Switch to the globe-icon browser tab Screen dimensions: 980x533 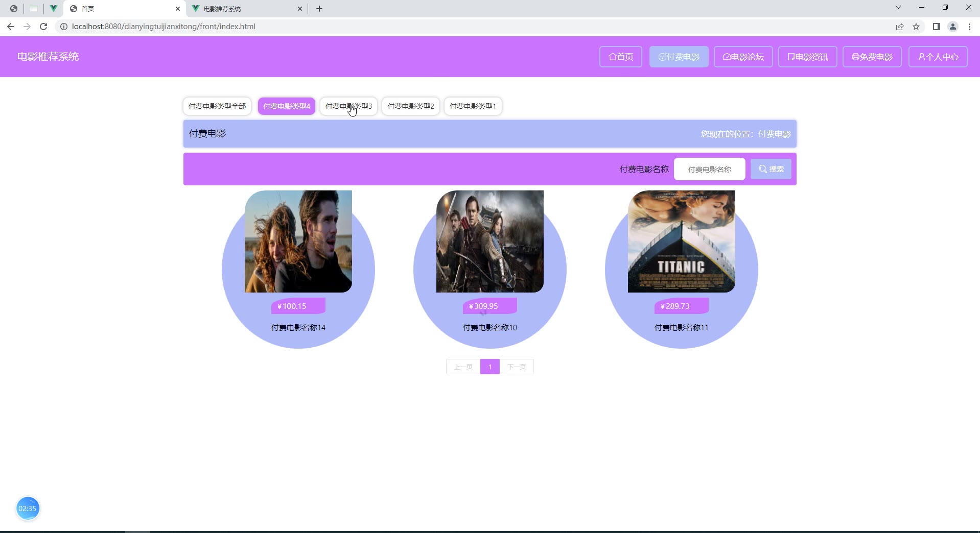coord(14,9)
